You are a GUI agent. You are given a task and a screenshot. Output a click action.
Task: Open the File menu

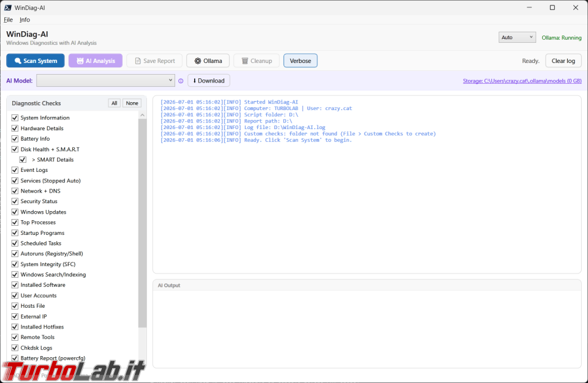8,20
